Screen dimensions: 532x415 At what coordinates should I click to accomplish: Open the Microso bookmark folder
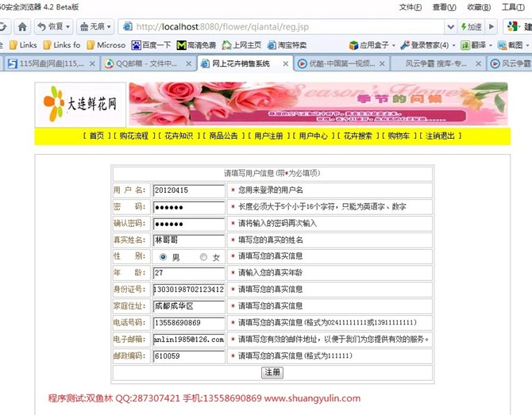(x=106, y=45)
